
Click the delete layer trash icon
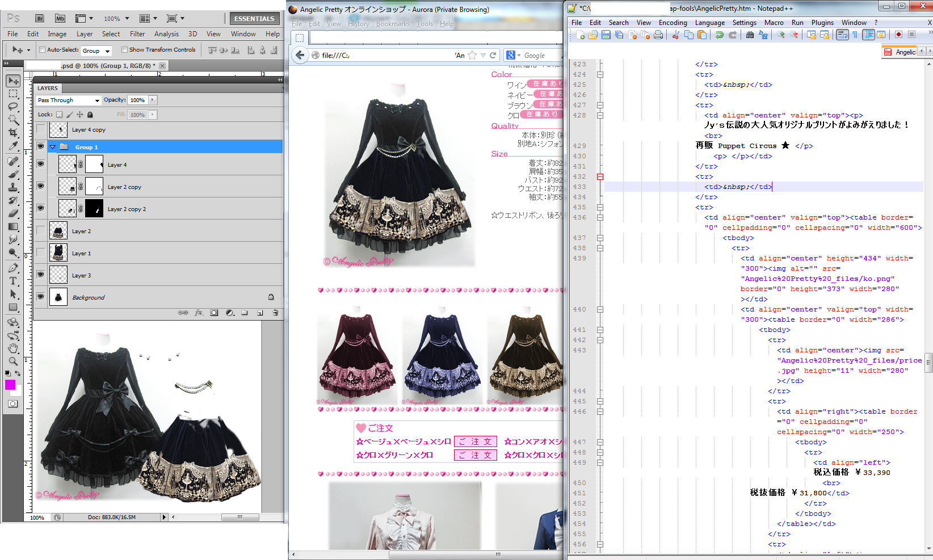pyautogui.click(x=275, y=313)
